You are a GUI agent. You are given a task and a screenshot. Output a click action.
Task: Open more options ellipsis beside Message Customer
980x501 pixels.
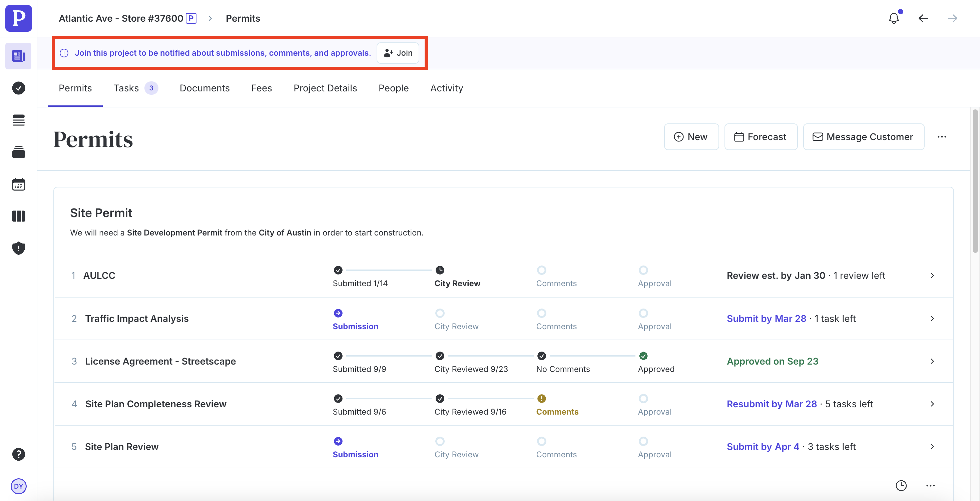tap(942, 137)
